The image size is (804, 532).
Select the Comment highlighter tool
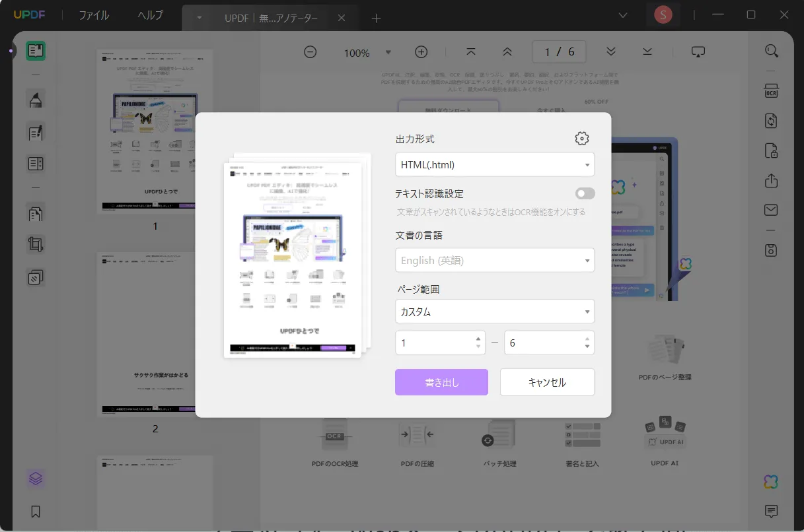pos(36,100)
